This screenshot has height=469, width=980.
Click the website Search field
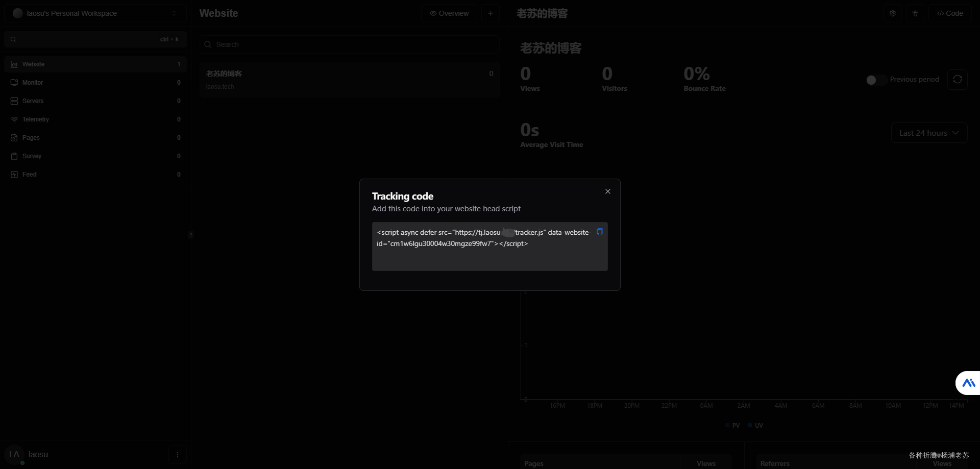pyautogui.click(x=349, y=44)
